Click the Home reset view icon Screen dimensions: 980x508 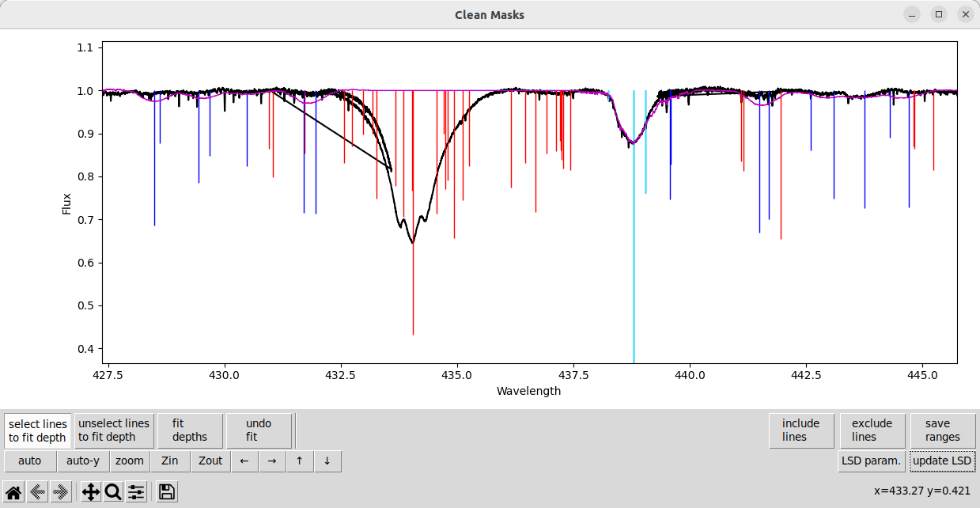pos(15,492)
